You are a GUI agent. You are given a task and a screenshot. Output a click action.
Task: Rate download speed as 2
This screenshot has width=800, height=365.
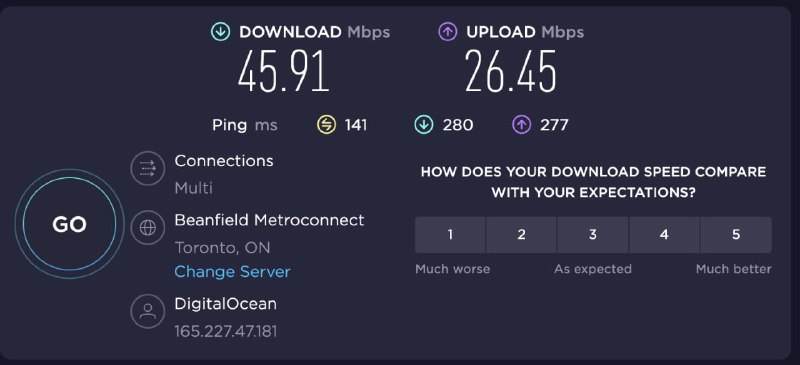521,235
